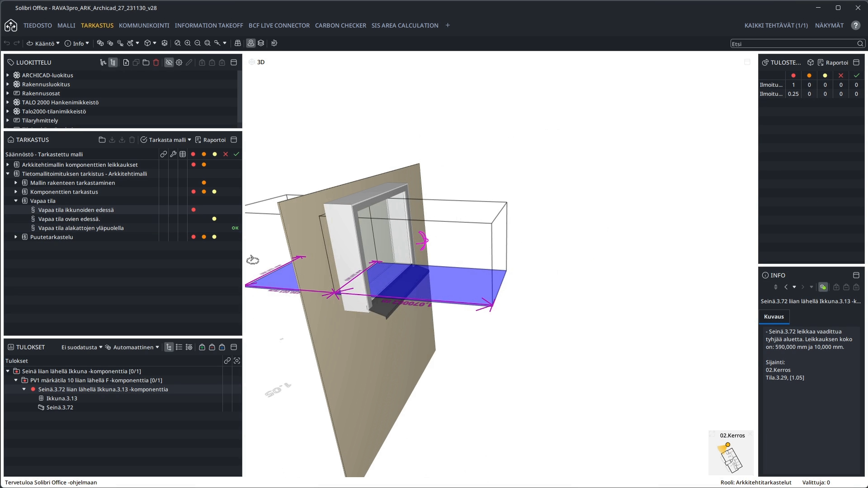Image resolution: width=868 pixels, height=488 pixels.
Task: Toggle the location pin view mode icon
Action: coord(251,43)
